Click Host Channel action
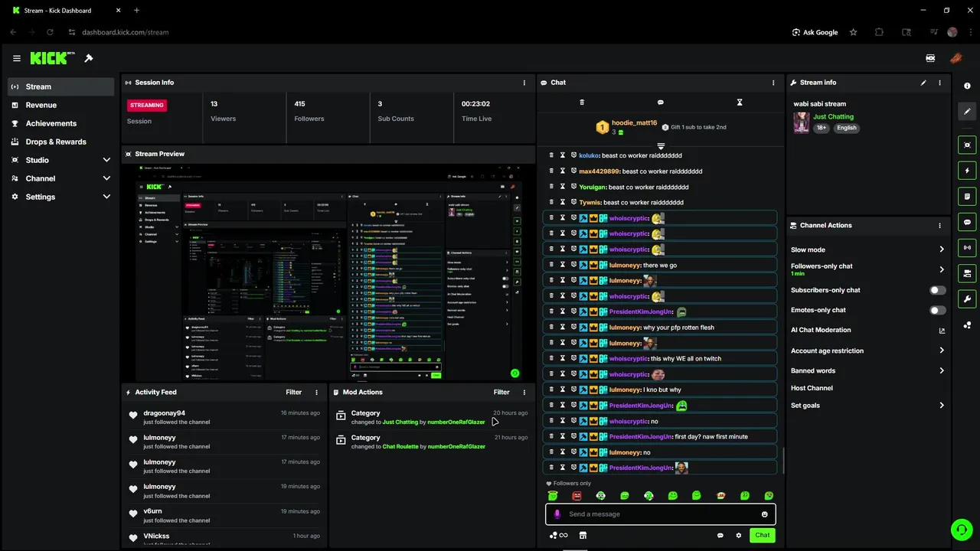980x551 pixels. pyautogui.click(x=812, y=388)
